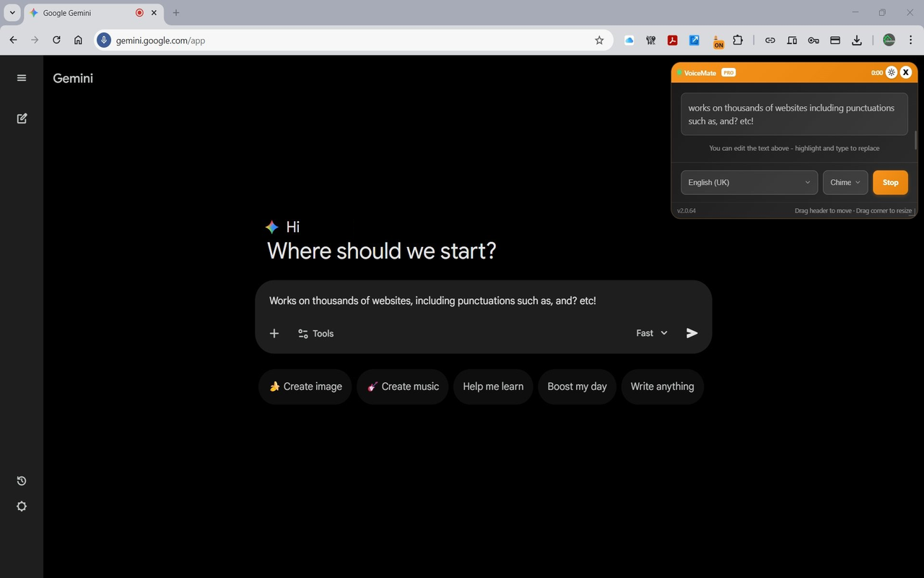Select the Google Gemini browser tab
924x578 pixels.
click(x=93, y=13)
